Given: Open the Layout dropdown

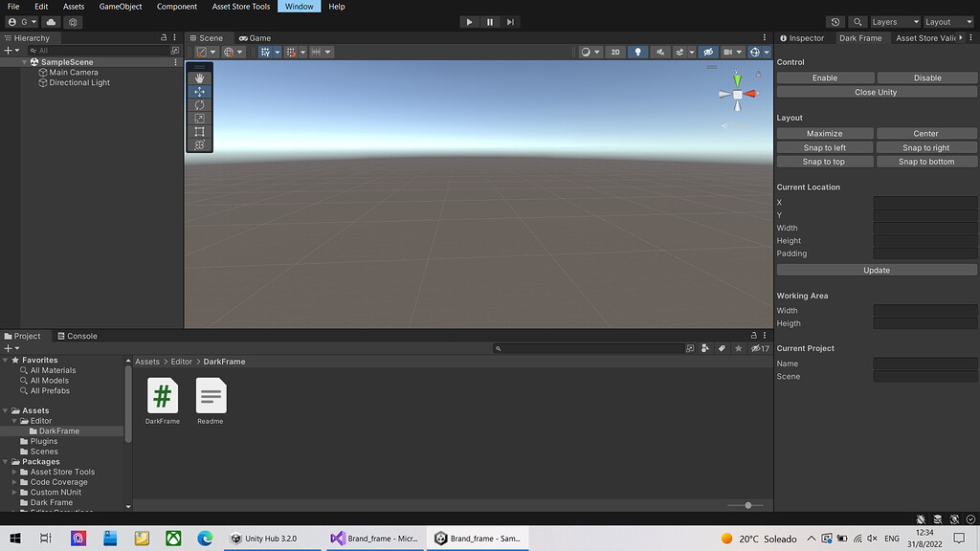Looking at the screenshot, I should click(x=947, y=21).
